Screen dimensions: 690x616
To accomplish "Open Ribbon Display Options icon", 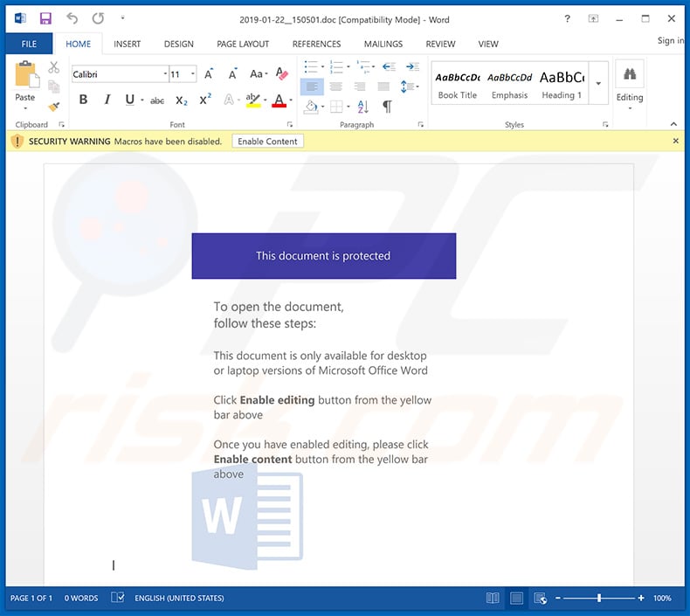I will [593, 18].
